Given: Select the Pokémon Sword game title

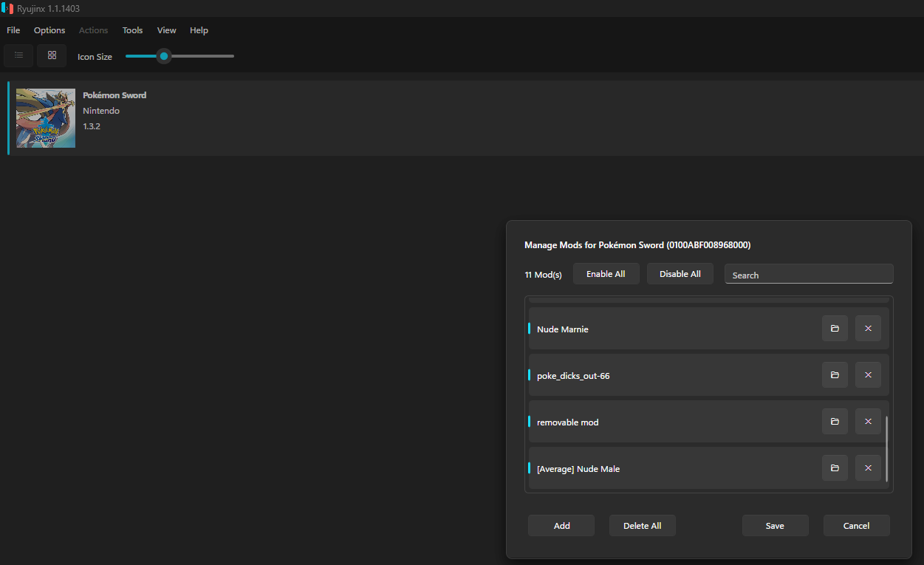Looking at the screenshot, I should coord(114,95).
